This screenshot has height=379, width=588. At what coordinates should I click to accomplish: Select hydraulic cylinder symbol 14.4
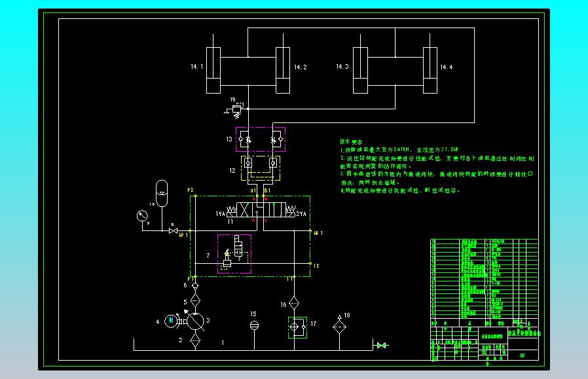430,70
